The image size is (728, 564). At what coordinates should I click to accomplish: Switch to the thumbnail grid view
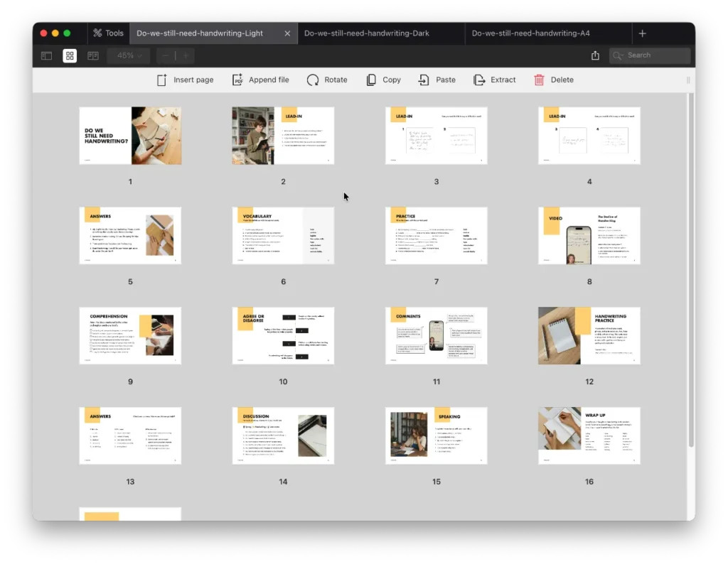(x=70, y=55)
